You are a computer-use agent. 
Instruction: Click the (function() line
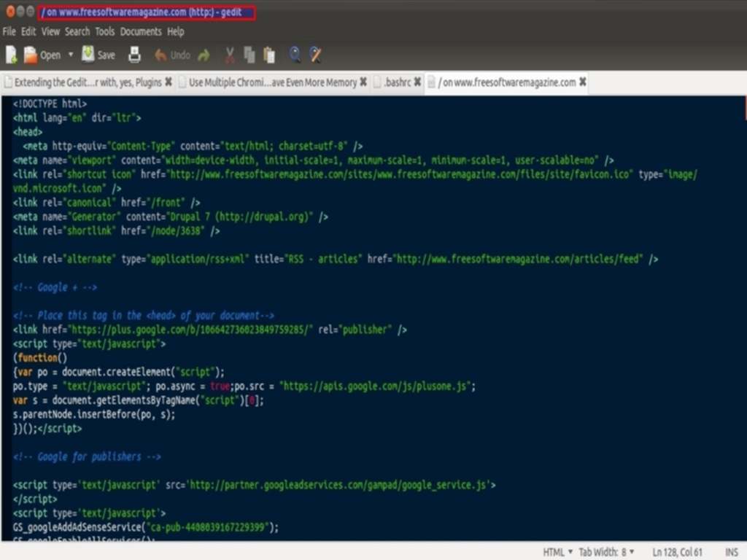(x=40, y=358)
